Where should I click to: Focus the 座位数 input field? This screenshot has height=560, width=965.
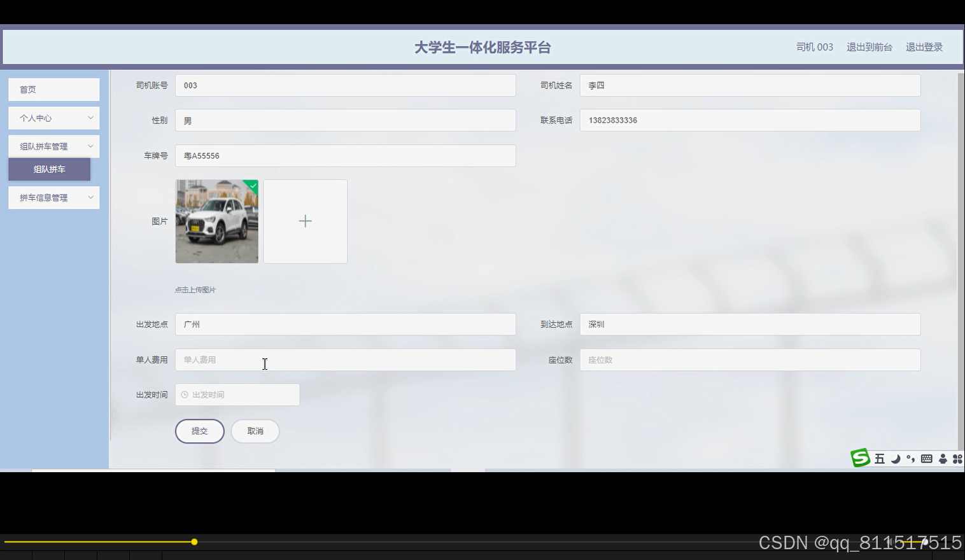pos(750,360)
